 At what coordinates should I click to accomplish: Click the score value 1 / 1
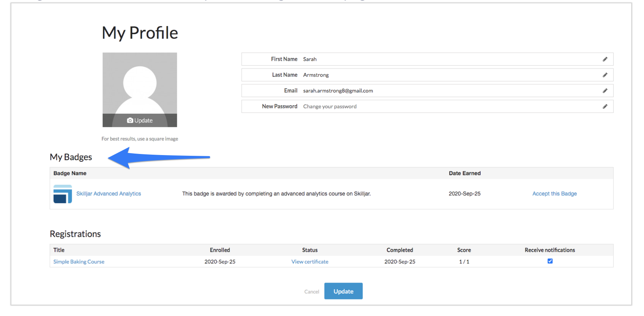[x=464, y=262]
